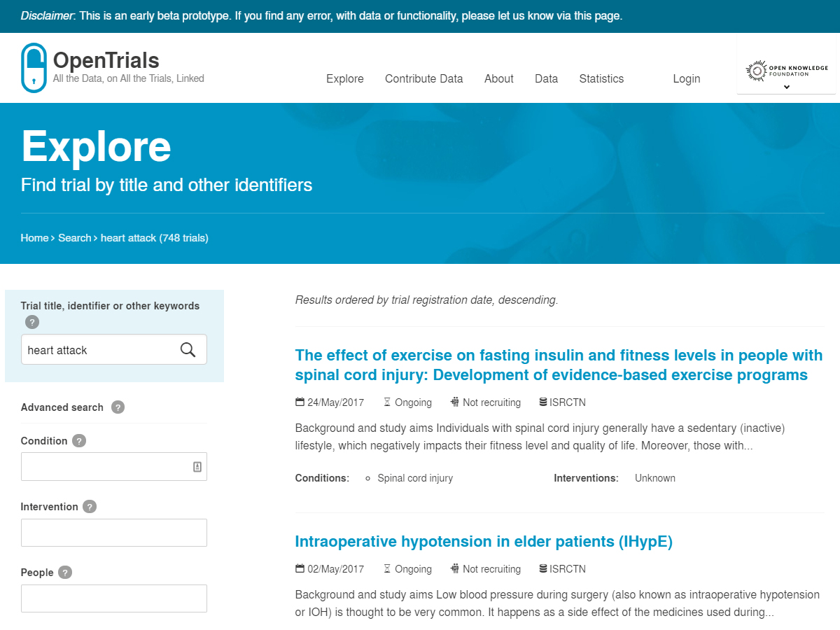Open Intraoperative hypotension in elder patients trial
Image resolution: width=840 pixels, height=630 pixels.
[x=483, y=542]
